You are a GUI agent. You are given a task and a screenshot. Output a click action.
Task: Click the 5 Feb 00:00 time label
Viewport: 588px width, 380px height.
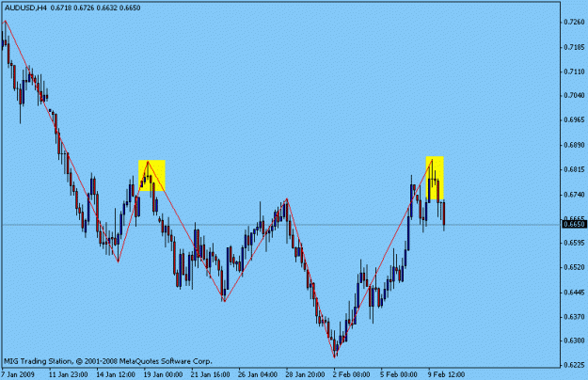(x=399, y=374)
